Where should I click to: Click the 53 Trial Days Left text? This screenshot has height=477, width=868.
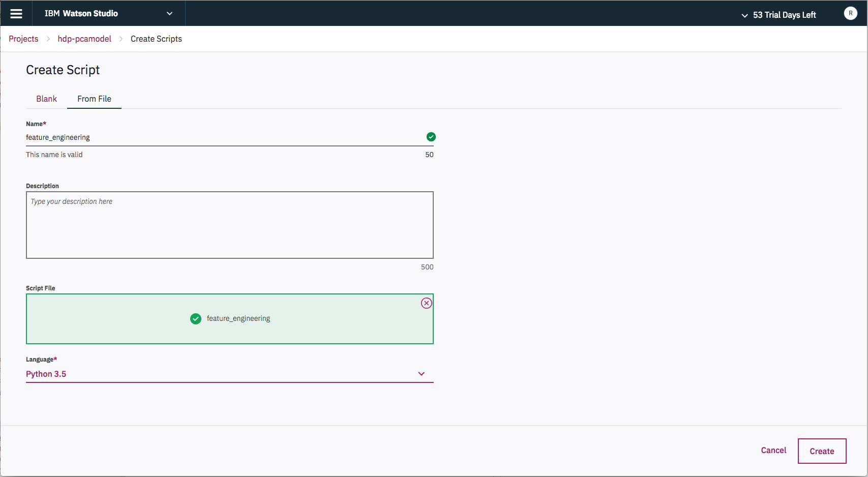point(784,15)
